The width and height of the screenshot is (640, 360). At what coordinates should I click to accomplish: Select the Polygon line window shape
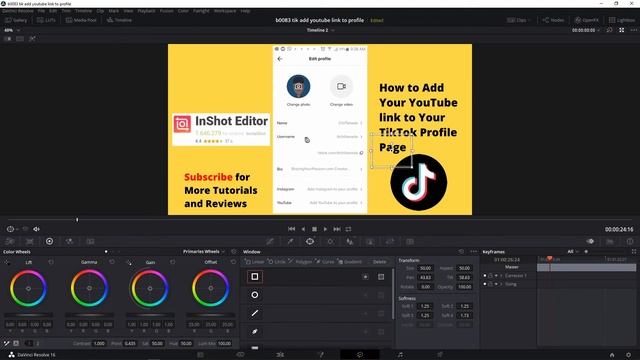pyautogui.click(x=255, y=313)
